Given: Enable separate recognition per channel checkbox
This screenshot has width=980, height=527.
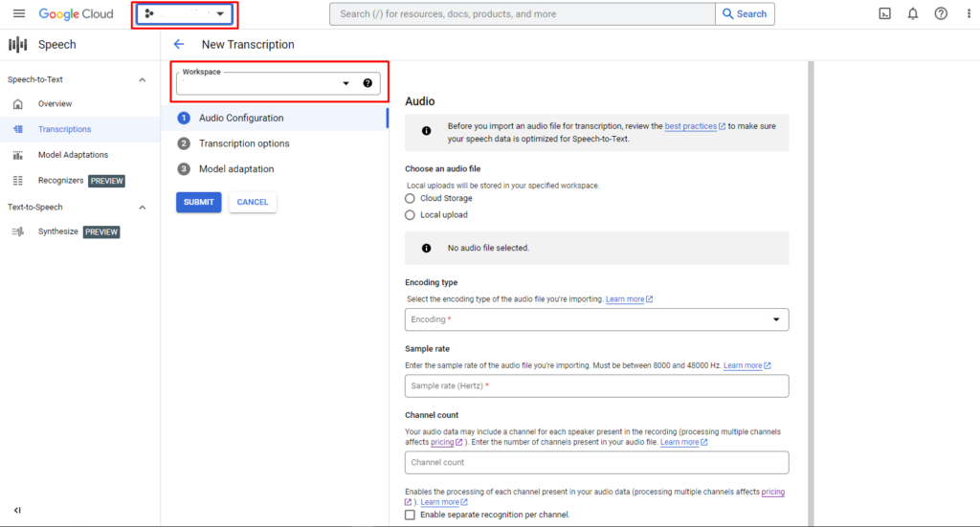Looking at the screenshot, I should coord(410,516).
